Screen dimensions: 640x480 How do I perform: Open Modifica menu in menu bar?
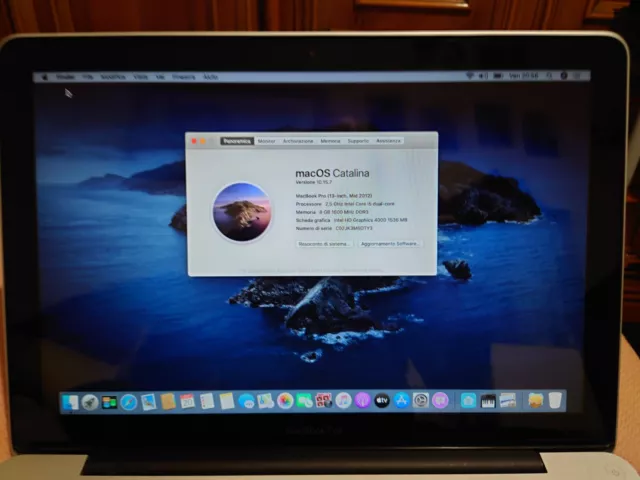(113, 77)
